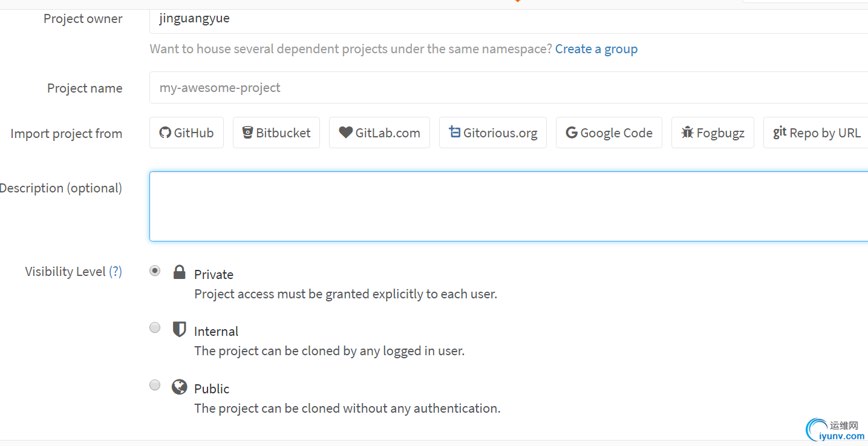This screenshot has width=868, height=446.
Task: Follow the Create a group link
Action: tap(596, 49)
